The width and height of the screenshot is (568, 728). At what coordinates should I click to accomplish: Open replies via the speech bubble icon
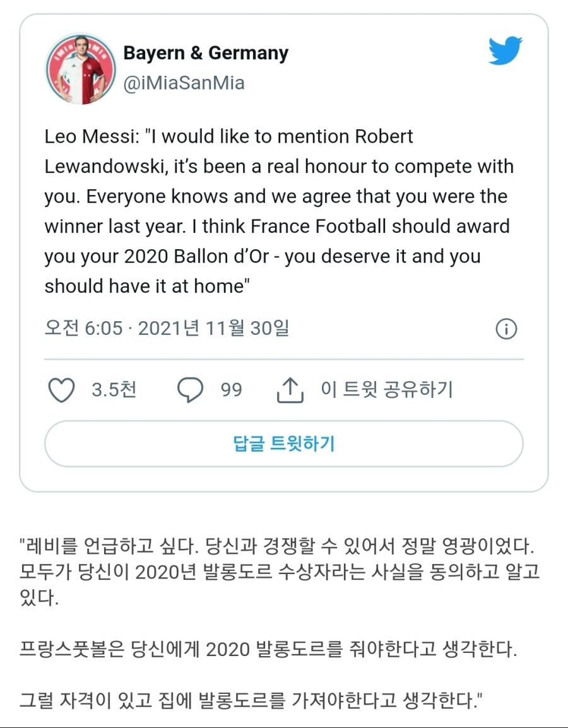pos(190,389)
